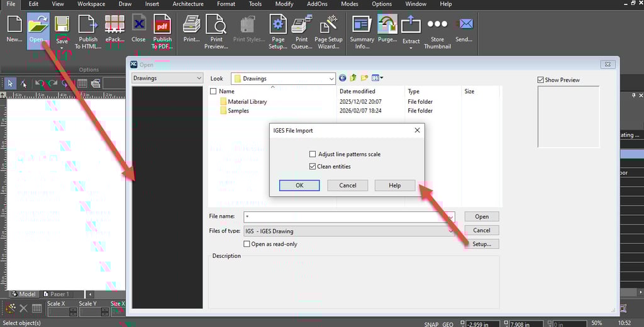Click the Purge icon
This screenshot has height=327, width=644.
click(x=387, y=24)
